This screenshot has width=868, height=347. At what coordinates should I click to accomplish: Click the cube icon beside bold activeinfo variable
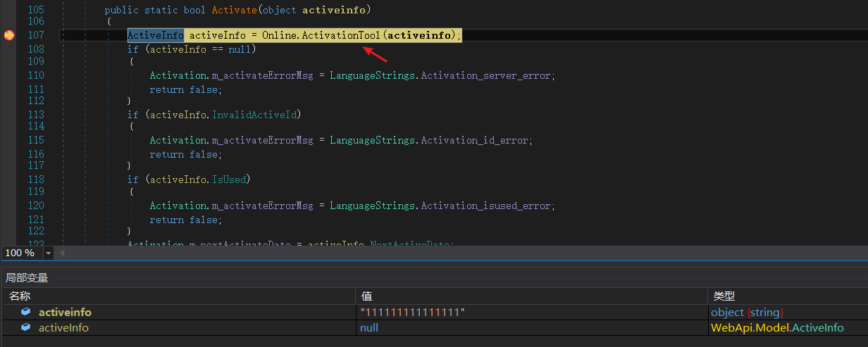(25, 312)
